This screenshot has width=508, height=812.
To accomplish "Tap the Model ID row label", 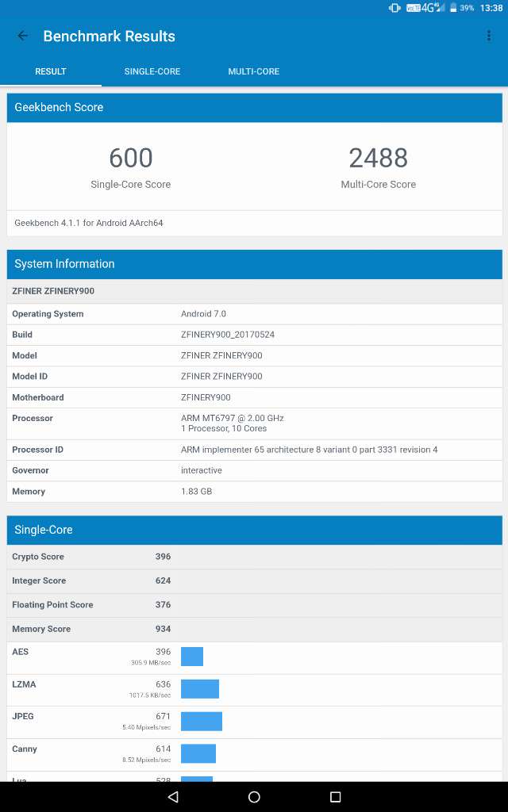I will click(x=29, y=377).
